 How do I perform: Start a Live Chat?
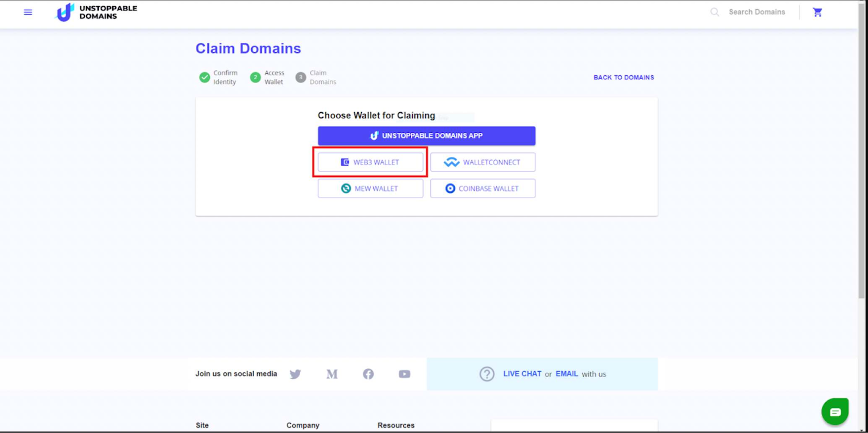(522, 374)
